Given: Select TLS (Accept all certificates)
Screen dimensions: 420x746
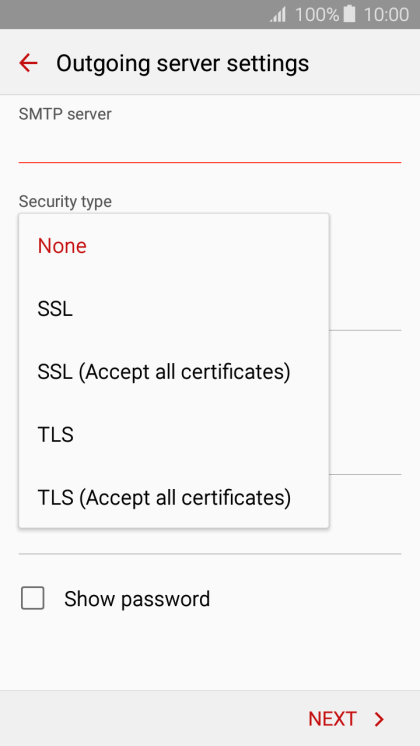Looking at the screenshot, I should pos(174,497).
